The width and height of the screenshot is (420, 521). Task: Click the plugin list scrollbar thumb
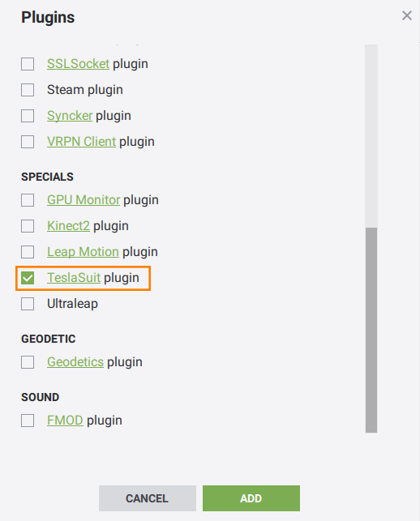point(371,330)
